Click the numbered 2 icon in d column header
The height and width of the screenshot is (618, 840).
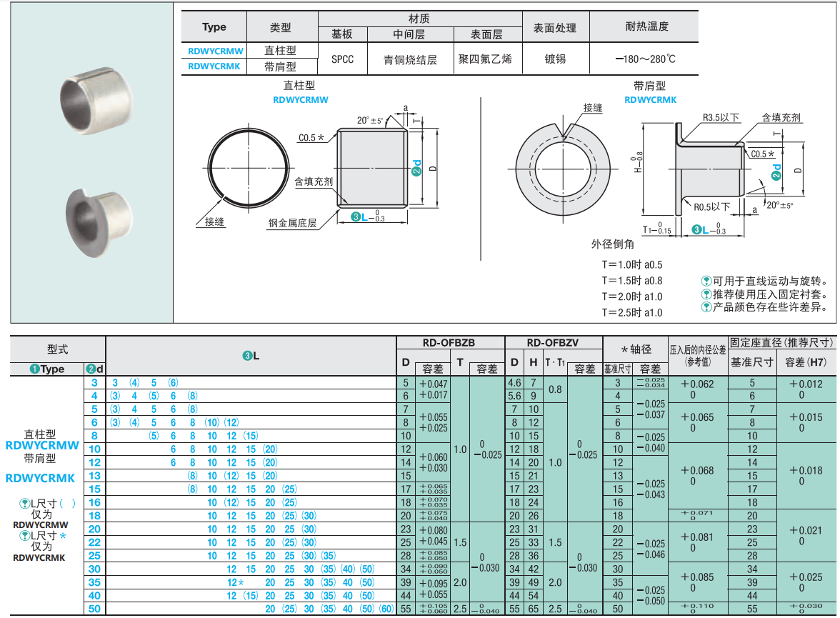point(90,369)
